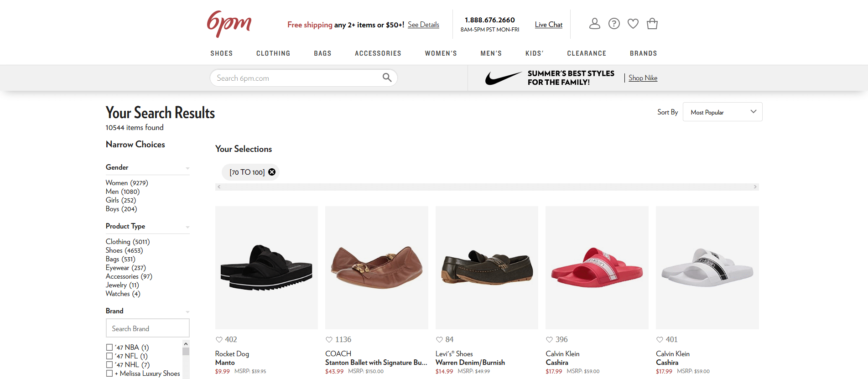Open the account profile icon
Screen dimensions: 868x379
coord(595,24)
